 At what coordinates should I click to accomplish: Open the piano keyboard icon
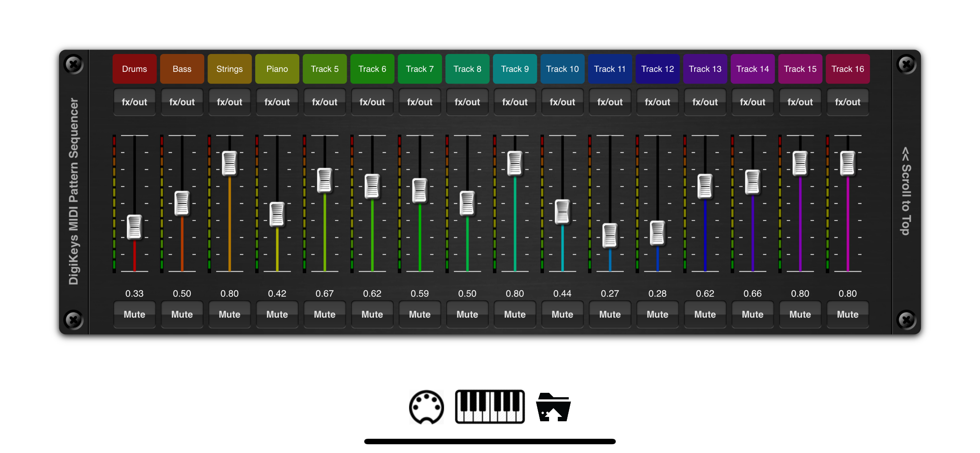[490, 407]
